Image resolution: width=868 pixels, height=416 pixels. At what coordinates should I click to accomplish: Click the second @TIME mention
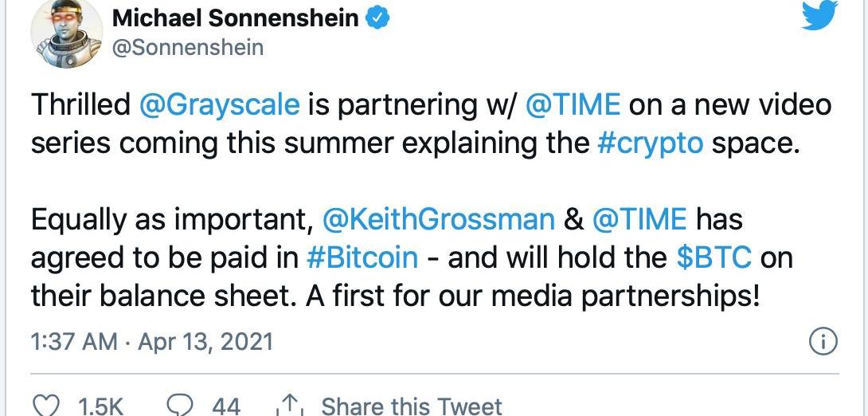coord(639,218)
